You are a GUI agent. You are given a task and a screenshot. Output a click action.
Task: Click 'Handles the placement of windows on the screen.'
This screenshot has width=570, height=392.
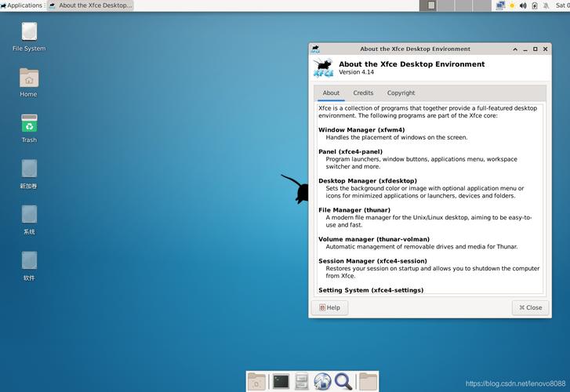(x=397, y=137)
